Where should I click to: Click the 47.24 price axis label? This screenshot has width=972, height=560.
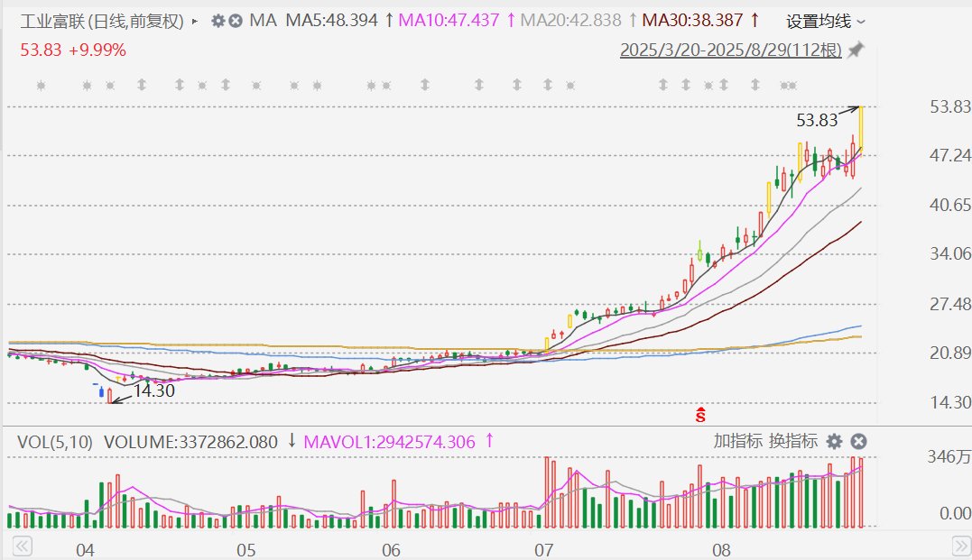pyautogui.click(x=949, y=155)
